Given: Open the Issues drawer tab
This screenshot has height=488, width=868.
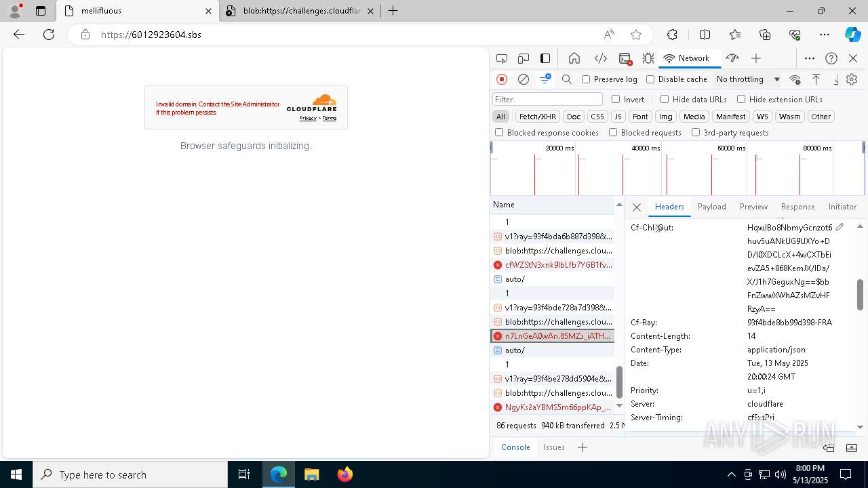Looking at the screenshot, I should [x=554, y=447].
